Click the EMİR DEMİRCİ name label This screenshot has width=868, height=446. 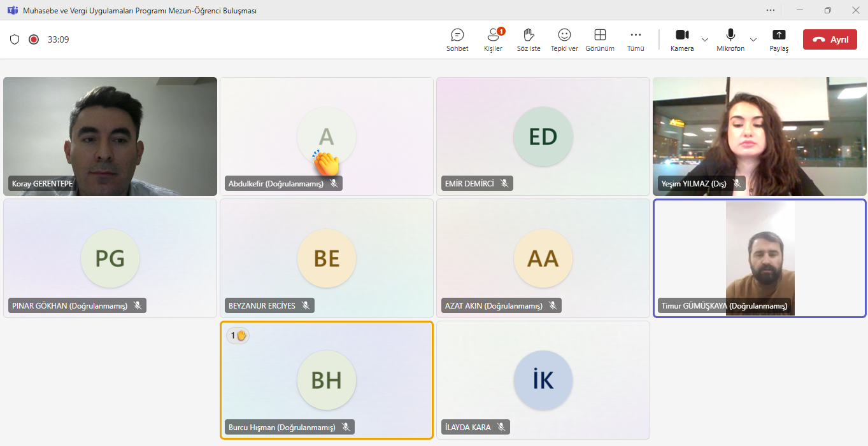tap(469, 184)
